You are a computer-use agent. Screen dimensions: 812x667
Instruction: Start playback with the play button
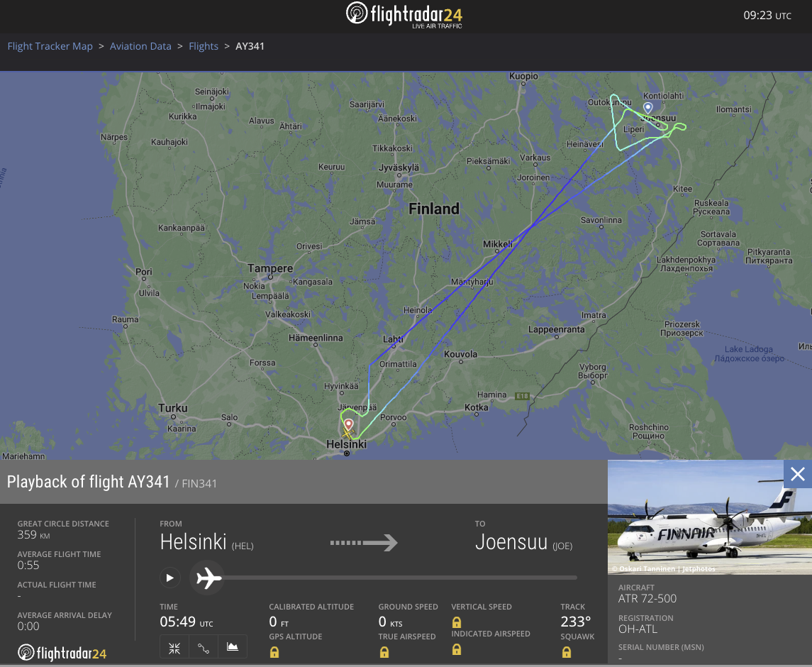170,578
